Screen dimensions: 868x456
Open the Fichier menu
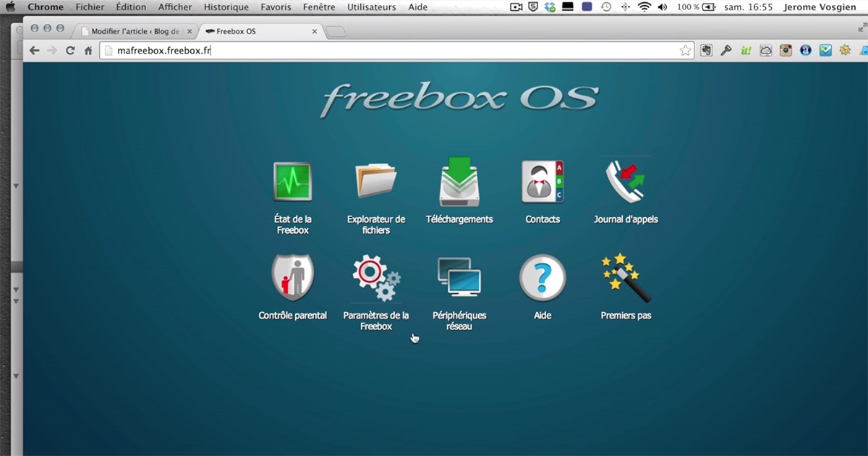point(90,7)
